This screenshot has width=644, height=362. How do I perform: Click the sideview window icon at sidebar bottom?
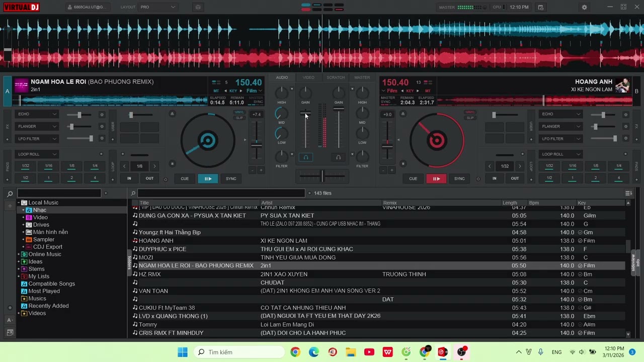[10, 332]
